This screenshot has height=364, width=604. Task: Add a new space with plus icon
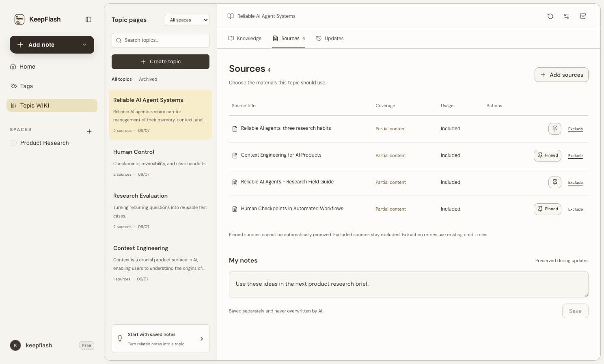[89, 131]
